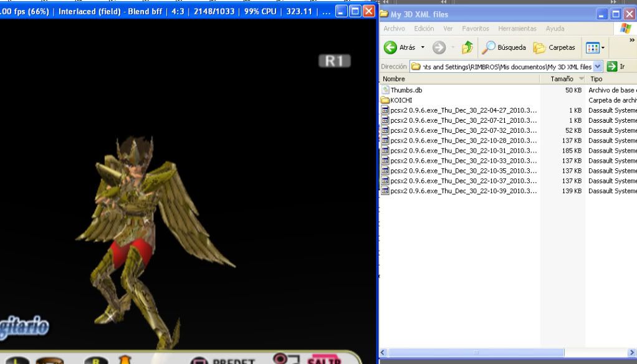Click the explorer horizontal scrollbar thumb
The width and height of the screenshot is (637, 364).
coord(476,352)
